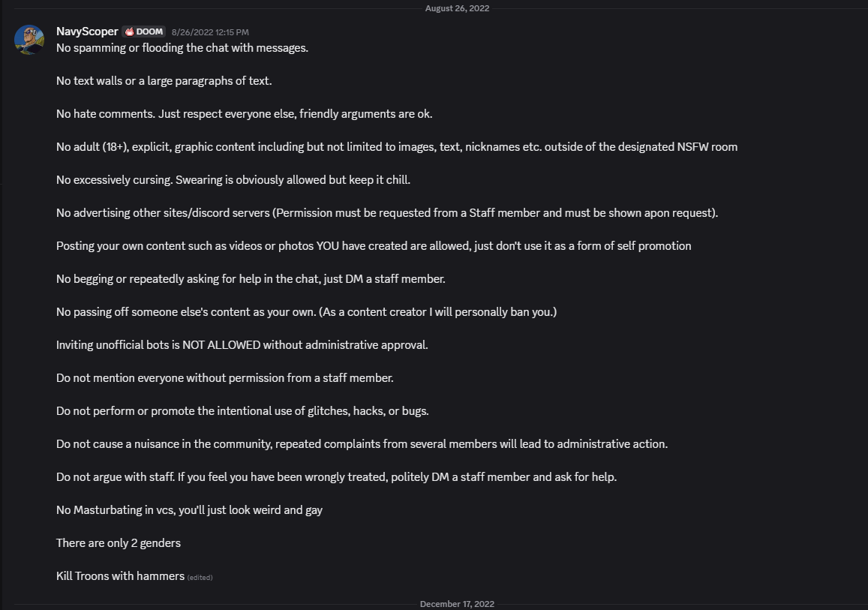This screenshot has width=868, height=610.
Task: Click the "No begging or repeatedly asking" line
Action: click(x=251, y=279)
